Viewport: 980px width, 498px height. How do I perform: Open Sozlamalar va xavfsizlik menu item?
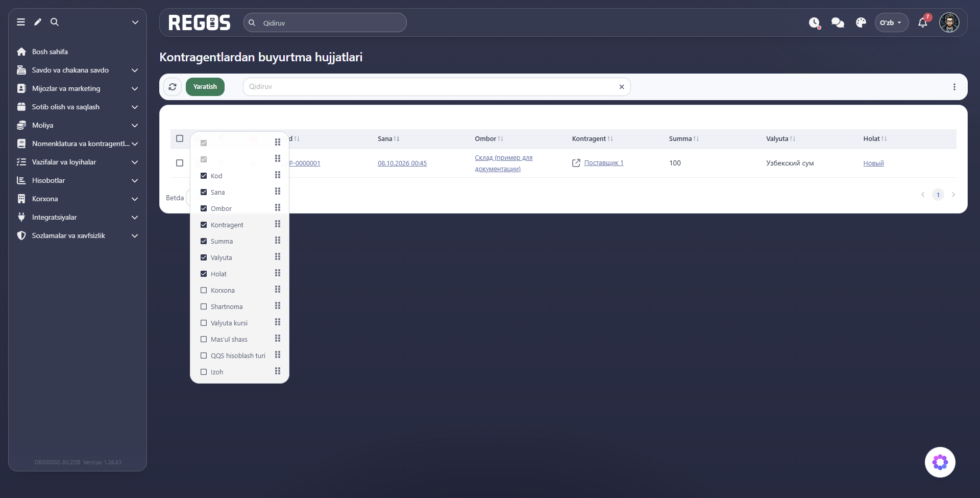click(78, 235)
